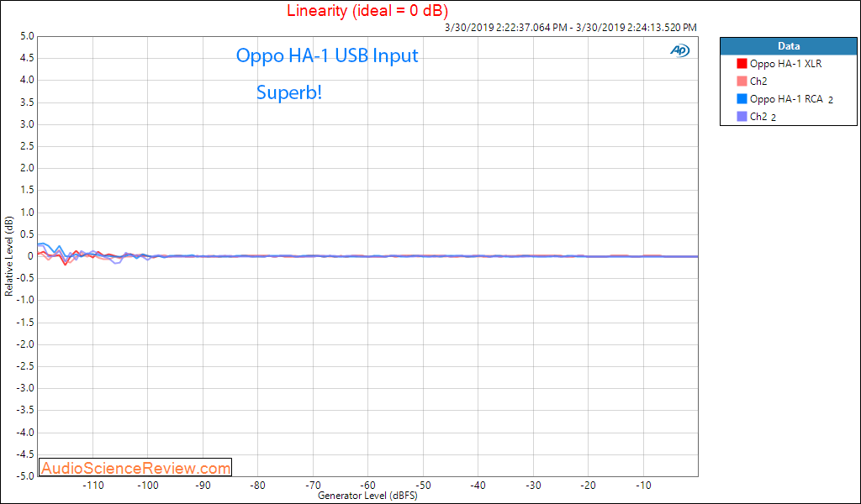The image size is (861, 504).
Task: Click the measurement timestamp text
Action: click(569, 28)
